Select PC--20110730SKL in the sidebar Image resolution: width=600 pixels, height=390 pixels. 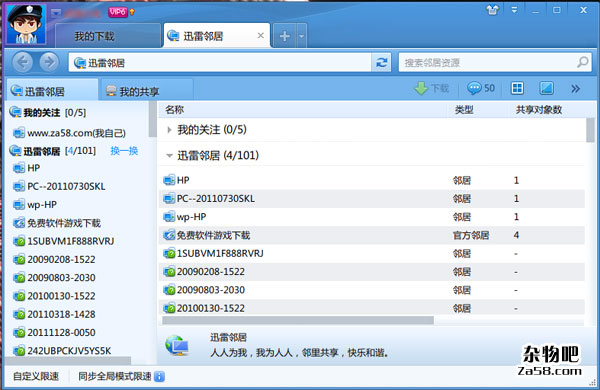pyautogui.click(x=59, y=186)
